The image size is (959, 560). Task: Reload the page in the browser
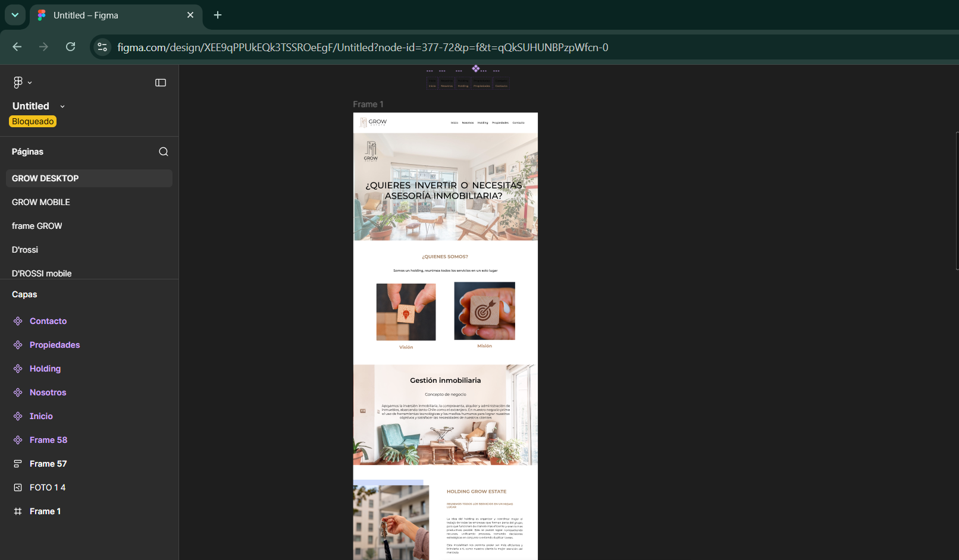70,47
